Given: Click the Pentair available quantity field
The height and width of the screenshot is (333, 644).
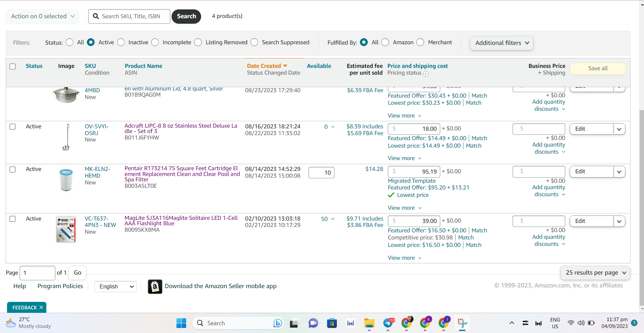Looking at the screenshot, I should [x=321, y=173].
